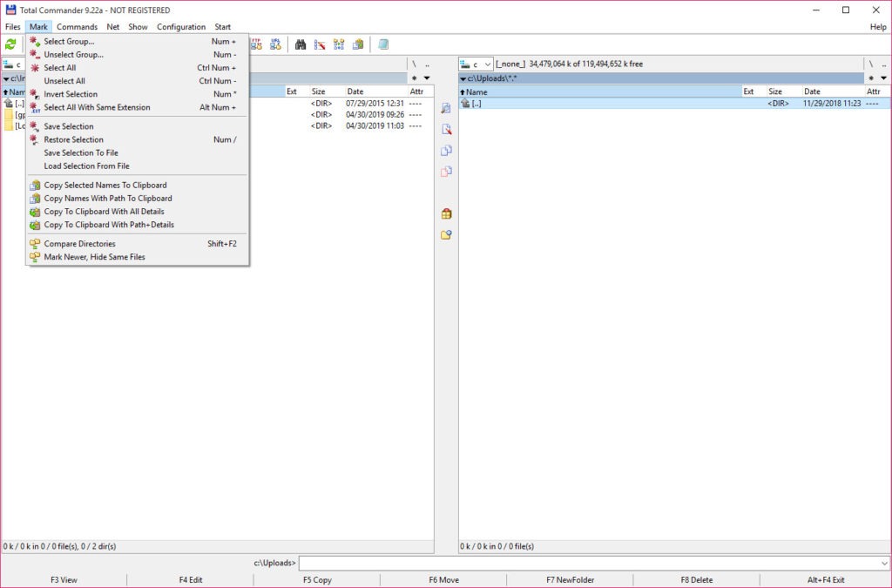Click the green Reread source refresh icon
This screenshot has height=588, width=892.
click(10, 44)
